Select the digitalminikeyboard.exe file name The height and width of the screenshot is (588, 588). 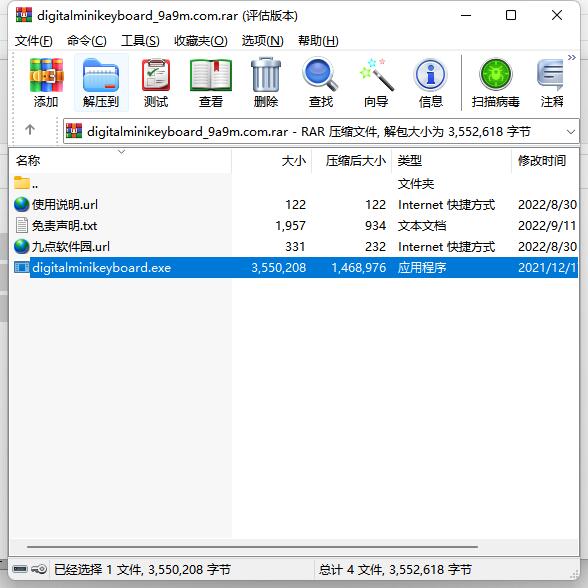click(x=102, y=267)
